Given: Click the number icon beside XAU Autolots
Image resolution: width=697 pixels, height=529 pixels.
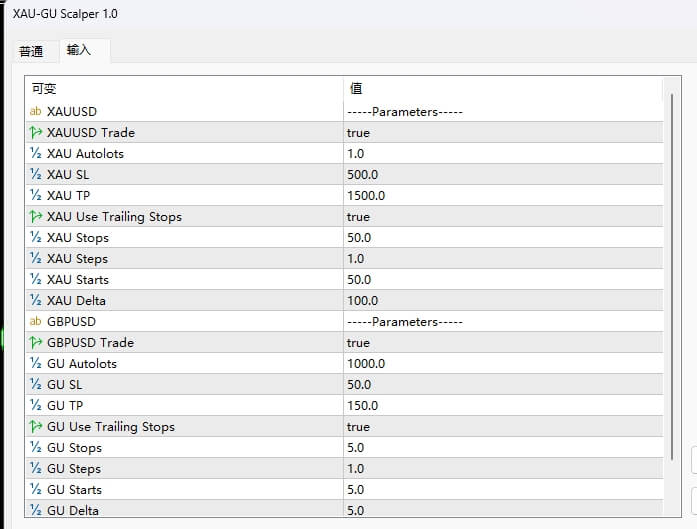Looking at the screenshot, I should pyautogui.click(x=36, y=153).
